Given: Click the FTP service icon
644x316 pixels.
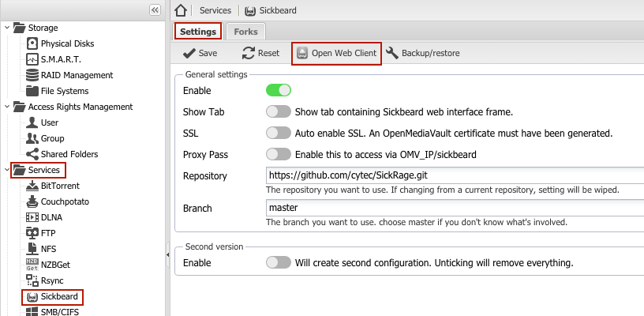Looking at the screenshot, I should (x=32, y=233).
